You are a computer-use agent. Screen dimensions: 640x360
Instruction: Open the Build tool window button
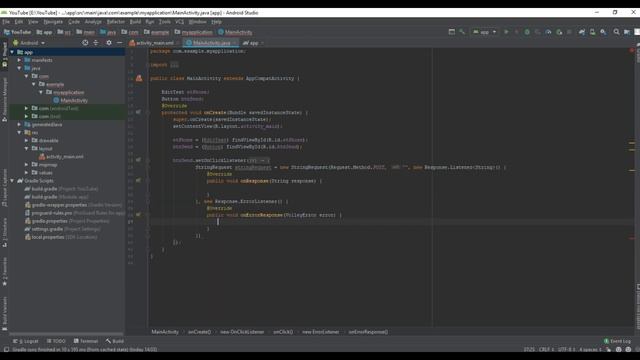pos(115,341)
